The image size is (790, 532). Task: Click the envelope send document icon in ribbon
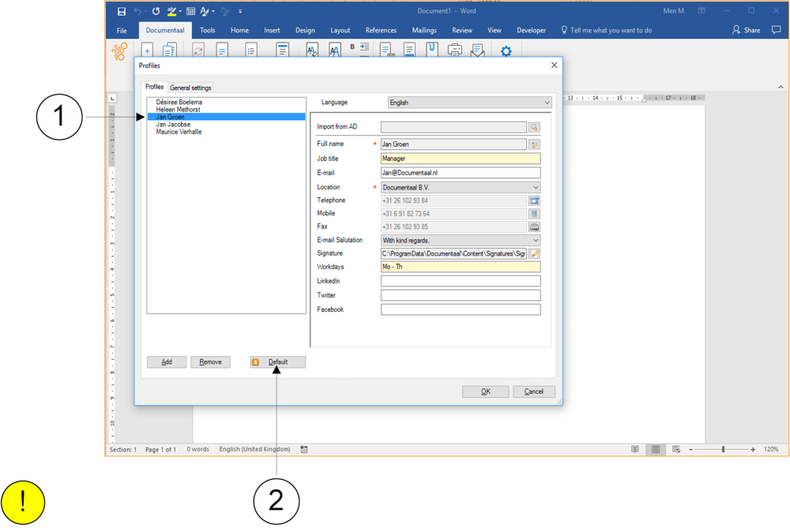click(x=477, y=51)
